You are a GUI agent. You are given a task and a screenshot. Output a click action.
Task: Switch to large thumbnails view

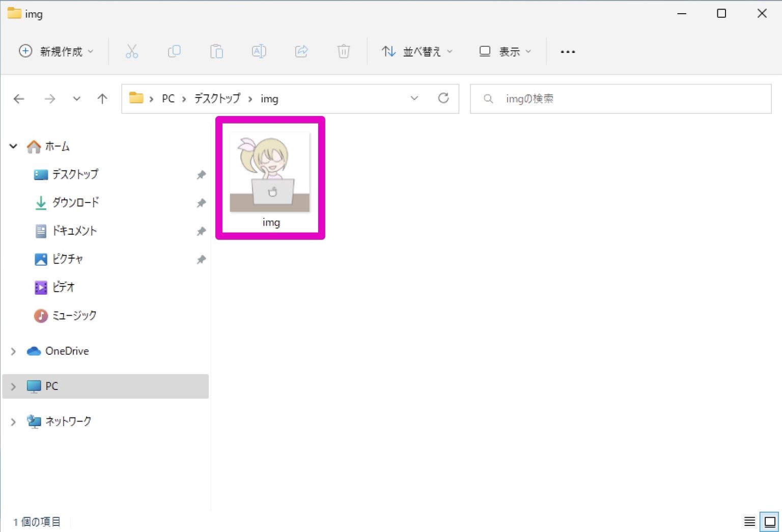(770, 521)
